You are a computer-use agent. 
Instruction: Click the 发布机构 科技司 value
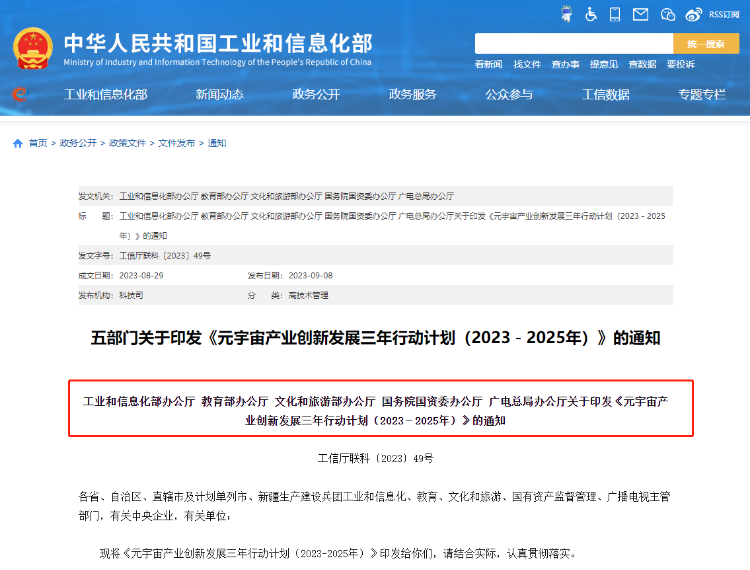pyautogui.click(x=131, y=296)
